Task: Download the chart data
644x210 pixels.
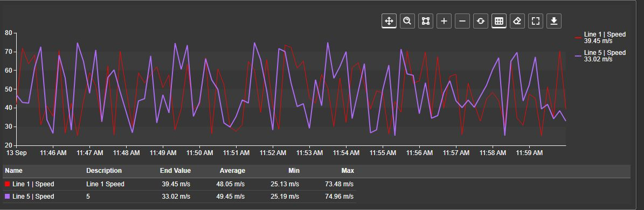Action: click(554, 21)
